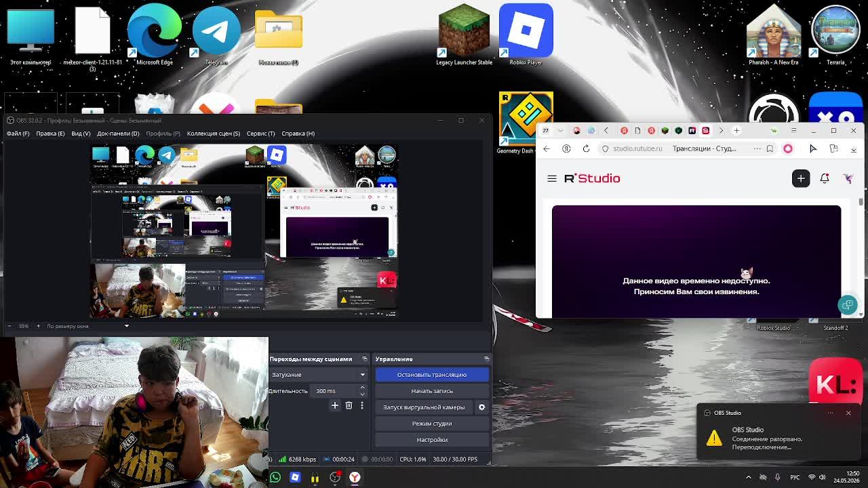Click Начать запись button
Viewport: 868px width, 488px height.
point(432,391)
